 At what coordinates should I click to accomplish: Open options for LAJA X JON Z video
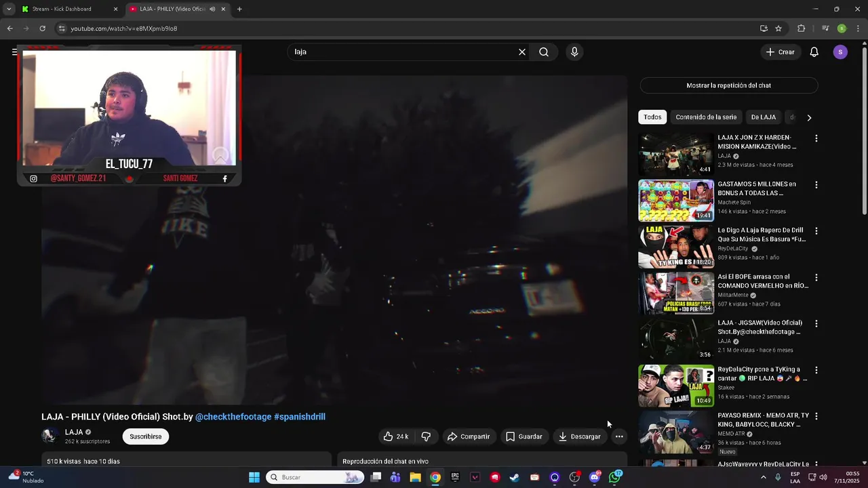tap(816, 138)
